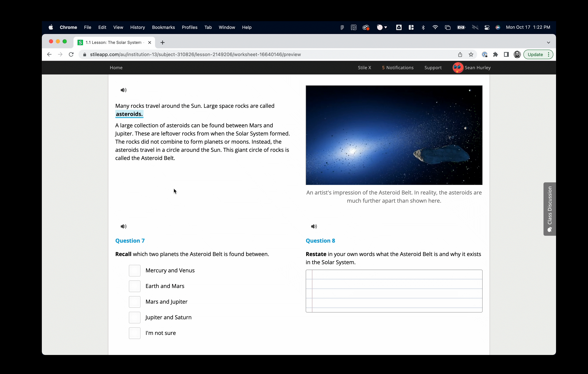588x374 pixels.
Task: Click the browser reload button
Action: point(71,54)
